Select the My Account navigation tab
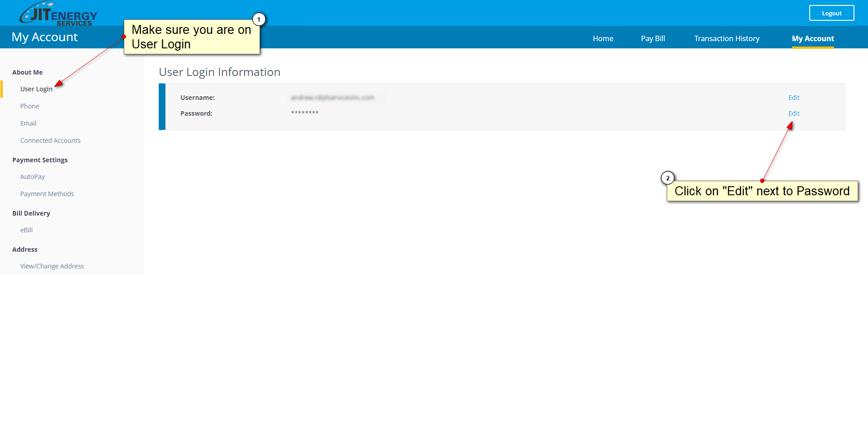Image resolution: width=868 pixels, height=438 pixels. (812, 38)
